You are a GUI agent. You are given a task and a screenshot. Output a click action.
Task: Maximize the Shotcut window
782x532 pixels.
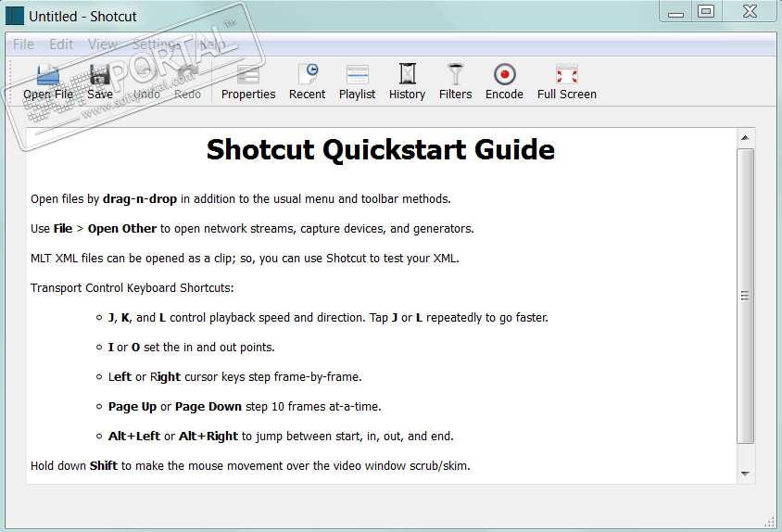click(x=706, y=12)
